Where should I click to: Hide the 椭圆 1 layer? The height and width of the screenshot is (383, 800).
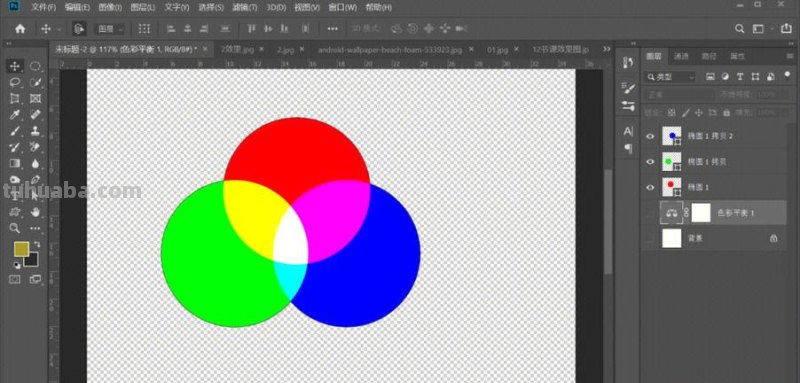click(x=650, y=187)
